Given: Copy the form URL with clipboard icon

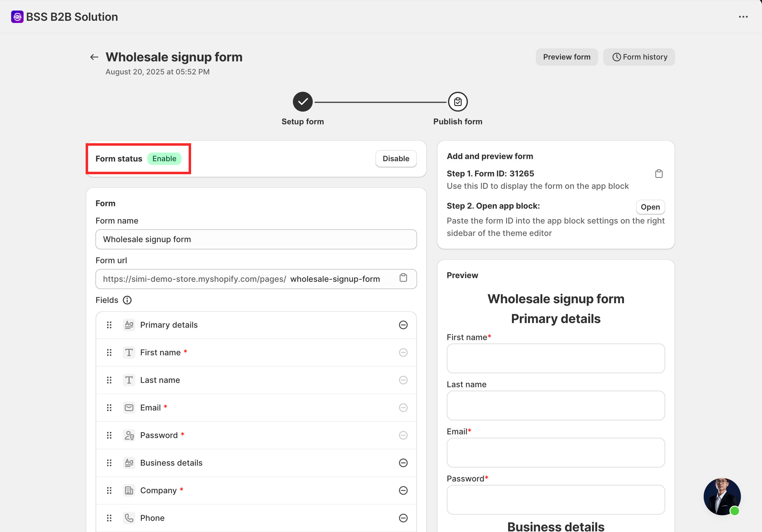Looking at the screenshot, I should pos(403,278).
